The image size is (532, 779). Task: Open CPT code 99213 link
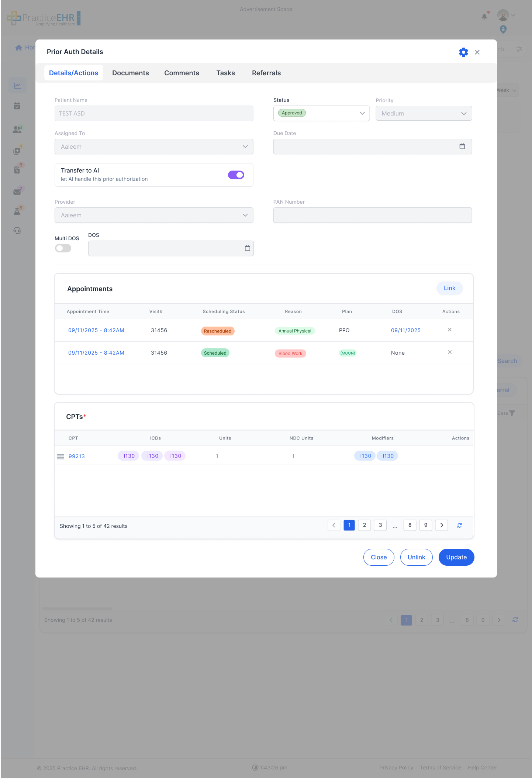[77, 456]
